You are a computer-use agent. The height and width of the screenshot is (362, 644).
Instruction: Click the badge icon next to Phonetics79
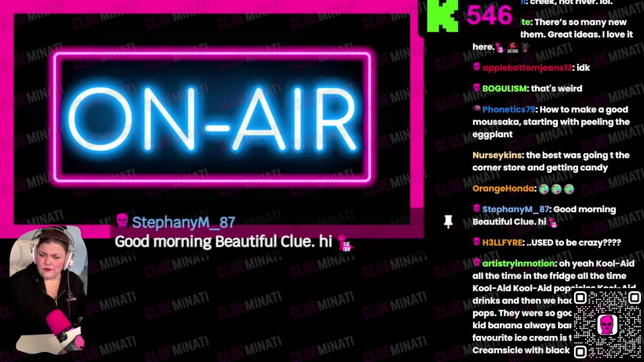tap(476, 109)
